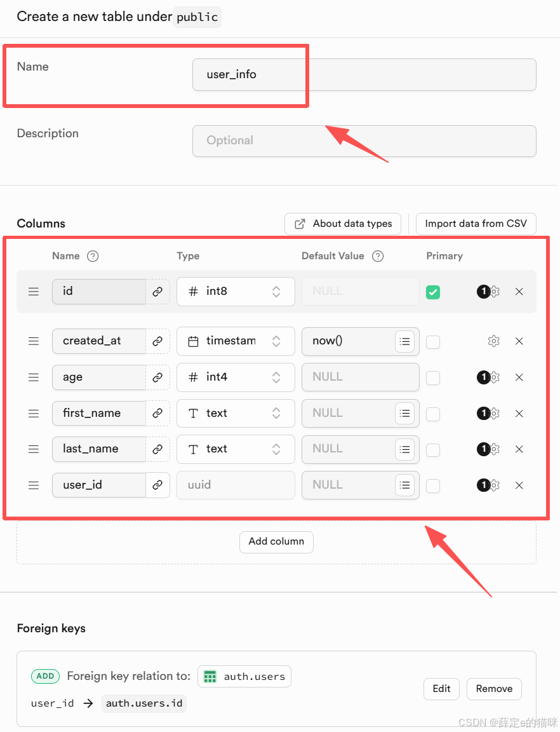This screenshot has height=732, width=560.
Task: Open settings gear for id column
Action: coord(495,292)
